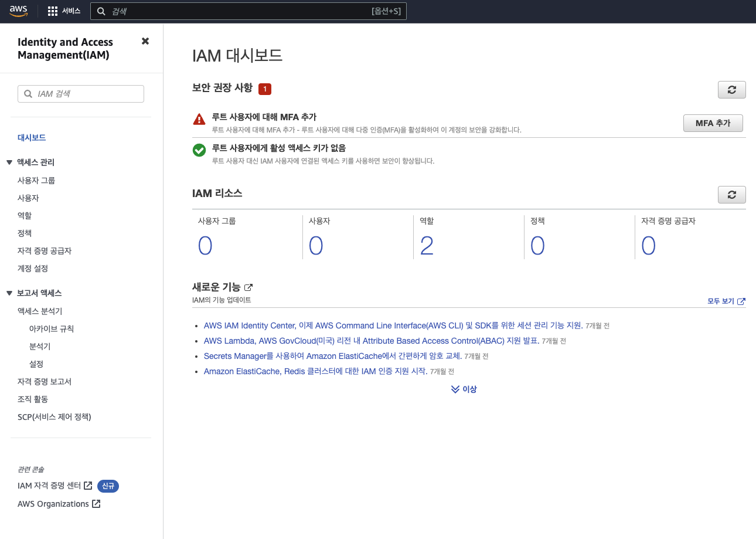
Task: Collapse the 액세스 관리 section
Action: [x=9, y=162]
